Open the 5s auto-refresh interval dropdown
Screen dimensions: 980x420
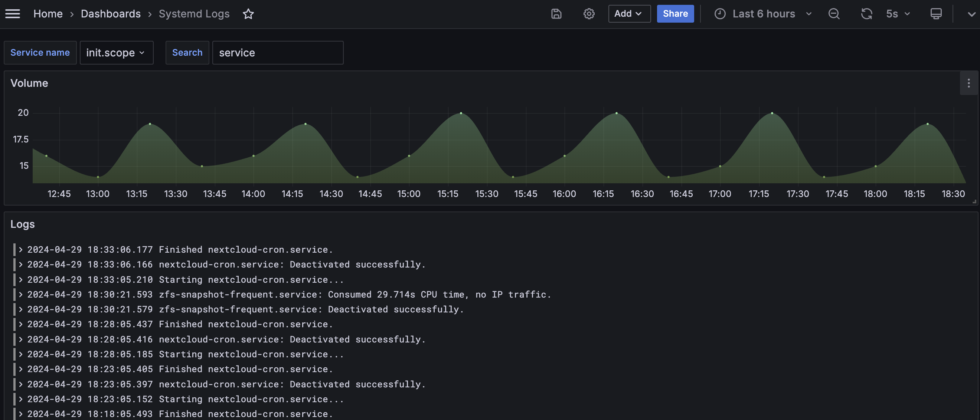click(897, 14)
